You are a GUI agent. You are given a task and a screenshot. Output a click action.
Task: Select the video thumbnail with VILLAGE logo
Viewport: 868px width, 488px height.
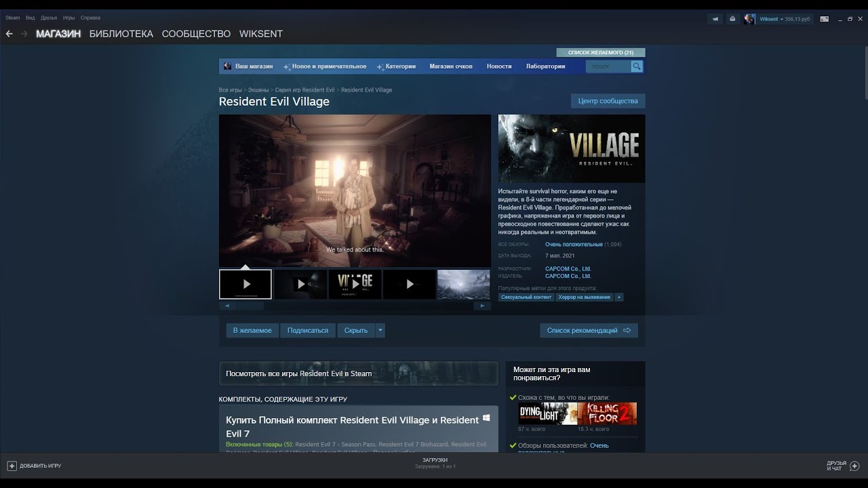click(x=355, y=285)
